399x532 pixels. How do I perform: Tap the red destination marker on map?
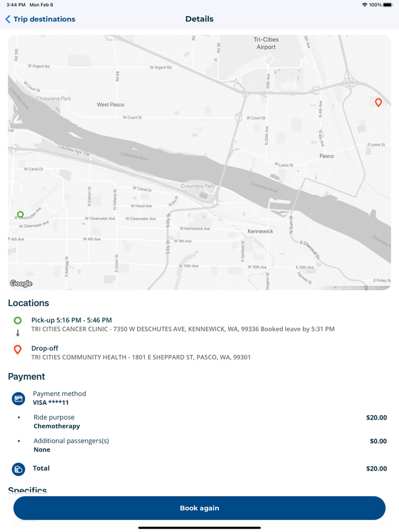(378, 103)
